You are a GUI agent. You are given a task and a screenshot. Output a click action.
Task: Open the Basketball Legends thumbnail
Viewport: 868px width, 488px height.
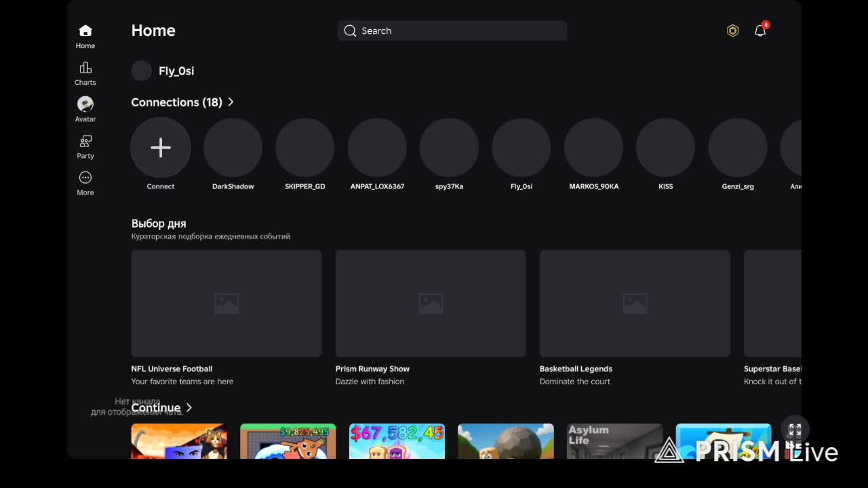click(x=635, y=304)
